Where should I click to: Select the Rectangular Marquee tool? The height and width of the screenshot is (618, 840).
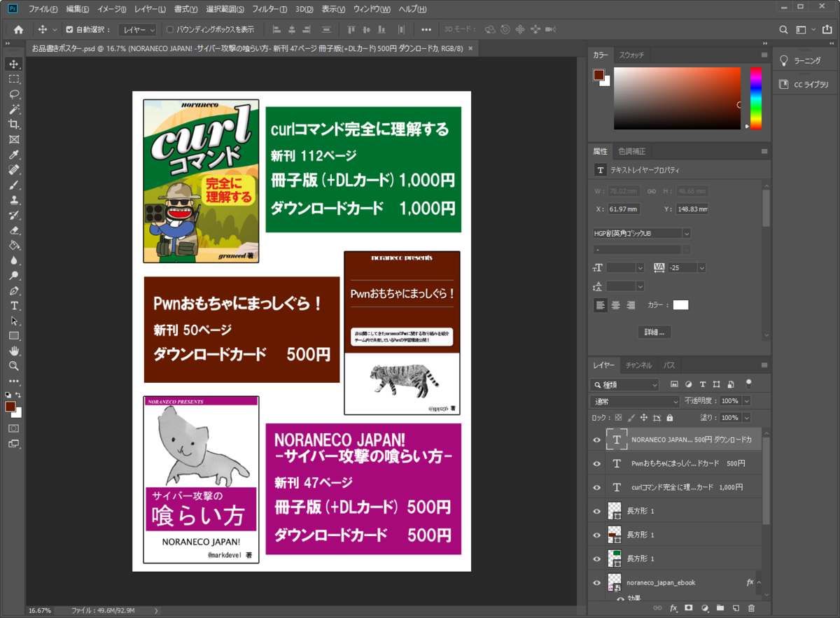pos(14,79)
